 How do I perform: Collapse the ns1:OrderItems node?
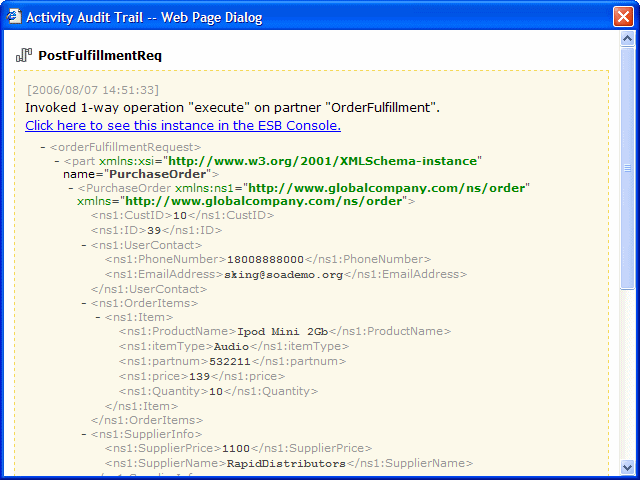(x=84, y=303)
